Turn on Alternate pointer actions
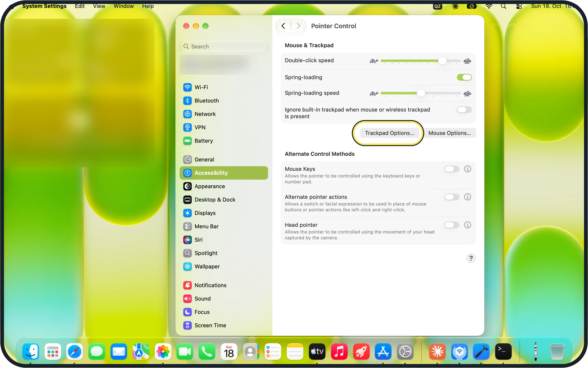 452,197
